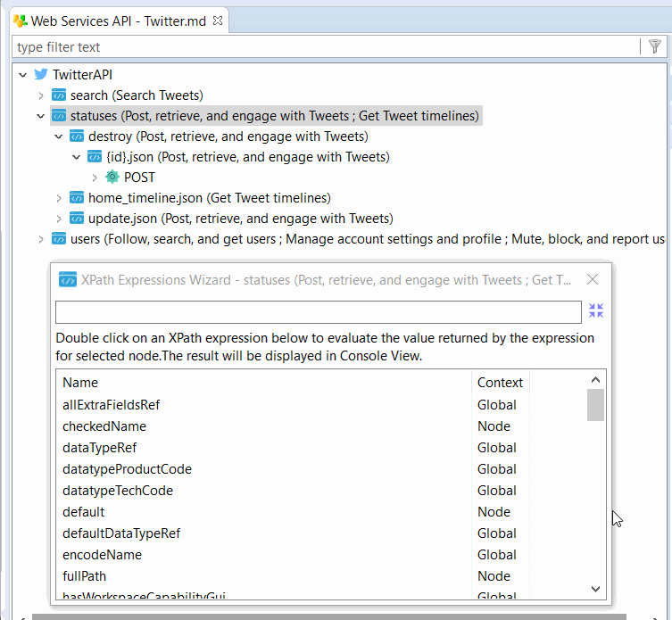Click the Twitter.md tab file icon
Viewport: 672px width, 620px height.
[x=21, y=21]
